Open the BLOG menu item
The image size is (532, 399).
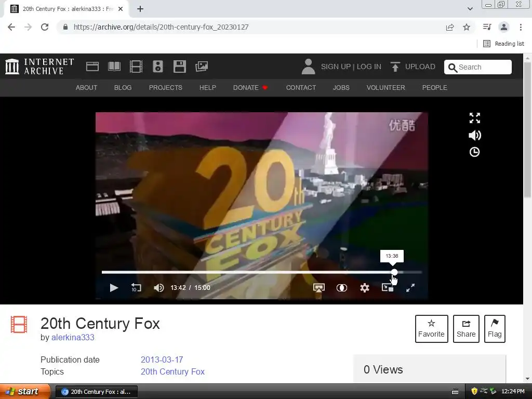click(123, 87)
